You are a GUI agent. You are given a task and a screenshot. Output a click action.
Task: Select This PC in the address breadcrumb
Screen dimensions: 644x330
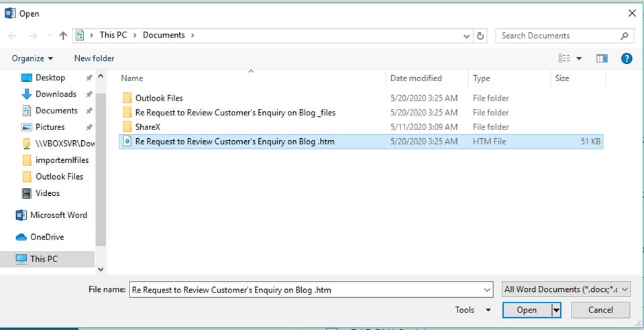113,36
